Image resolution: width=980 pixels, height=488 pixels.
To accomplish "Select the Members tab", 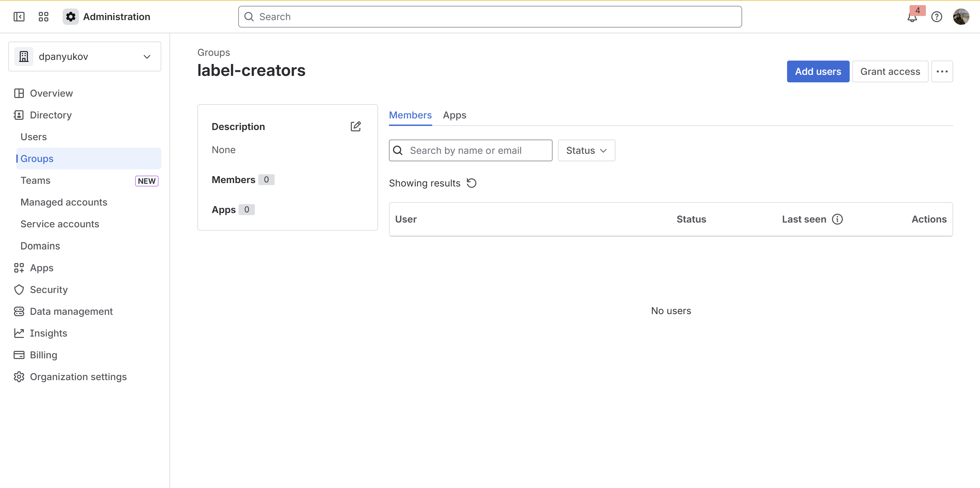I will click(410, 115).
